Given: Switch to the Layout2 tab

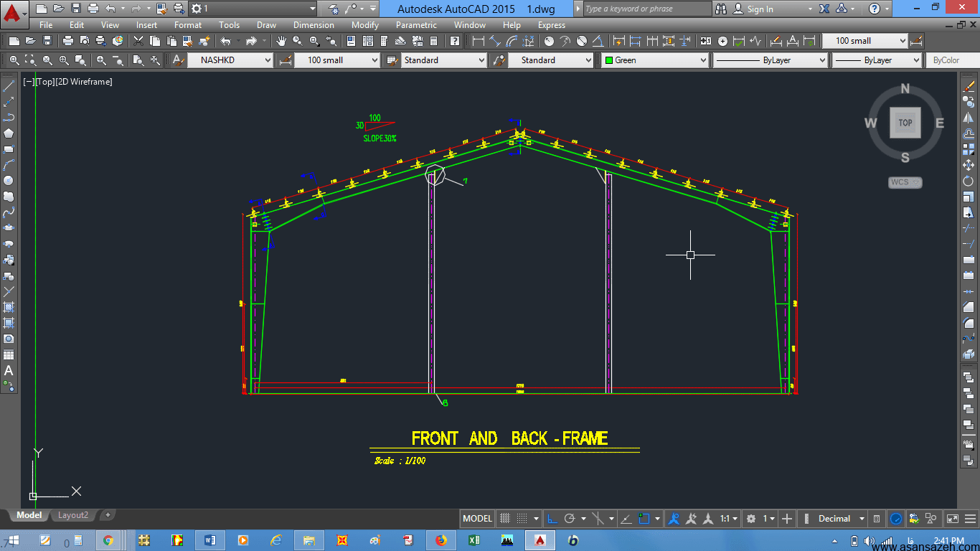Looking at the screenshot, I should click(x=73, y=515).
